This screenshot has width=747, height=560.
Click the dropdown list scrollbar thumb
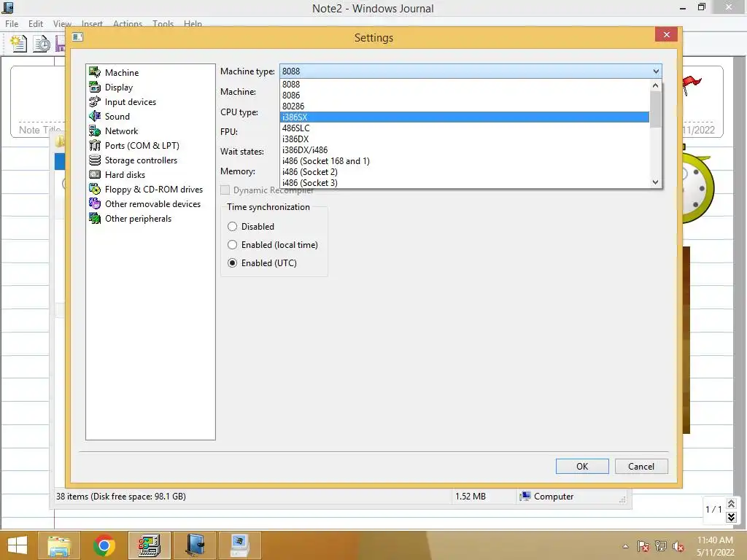pos(656,109)
